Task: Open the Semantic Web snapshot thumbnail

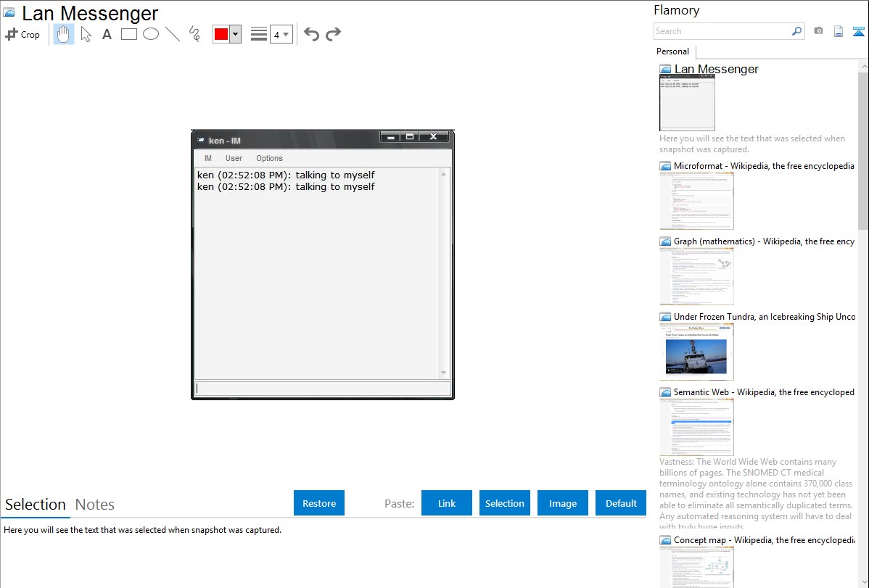Action: click(696, 427)
